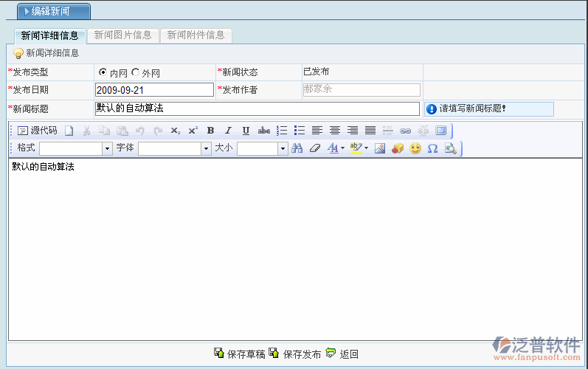
Task: Insert a bulleted list
Action: point(300,131)
